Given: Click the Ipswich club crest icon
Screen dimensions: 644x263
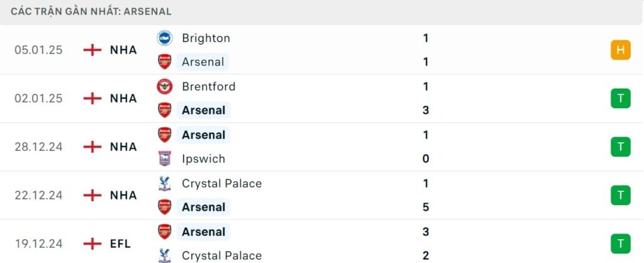Looking at the screenshot, I should pyautogui.click(x=165, y=159).
